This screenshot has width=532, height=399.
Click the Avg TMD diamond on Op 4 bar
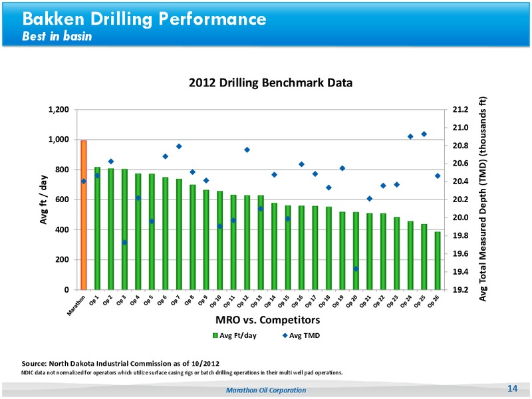pos(138,198)
